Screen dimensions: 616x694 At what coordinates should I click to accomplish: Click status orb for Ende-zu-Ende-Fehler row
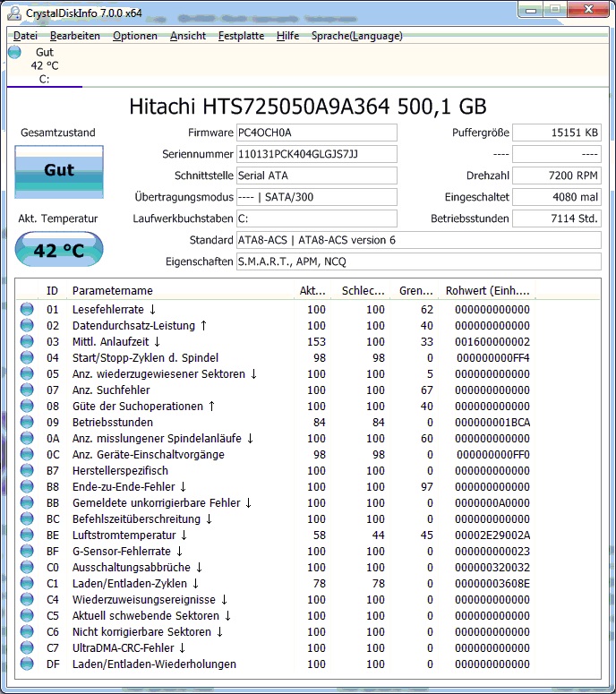click(27, 486)
